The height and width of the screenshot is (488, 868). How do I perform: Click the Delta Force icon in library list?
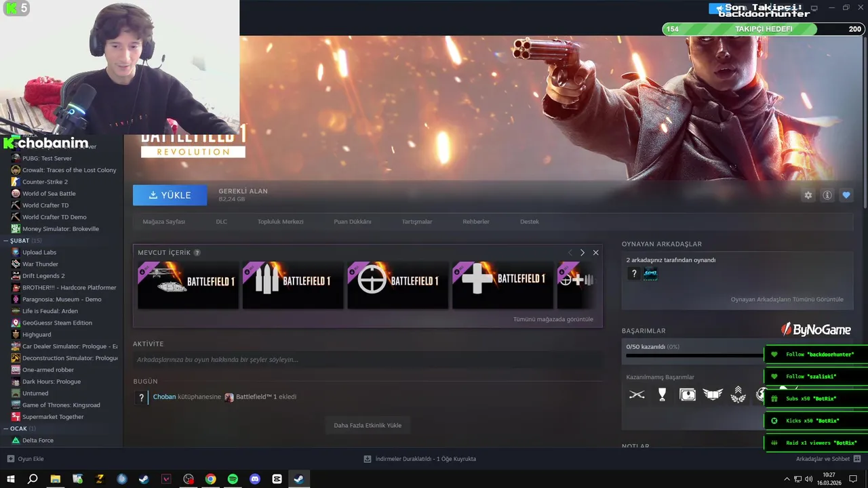click(16, 440)
